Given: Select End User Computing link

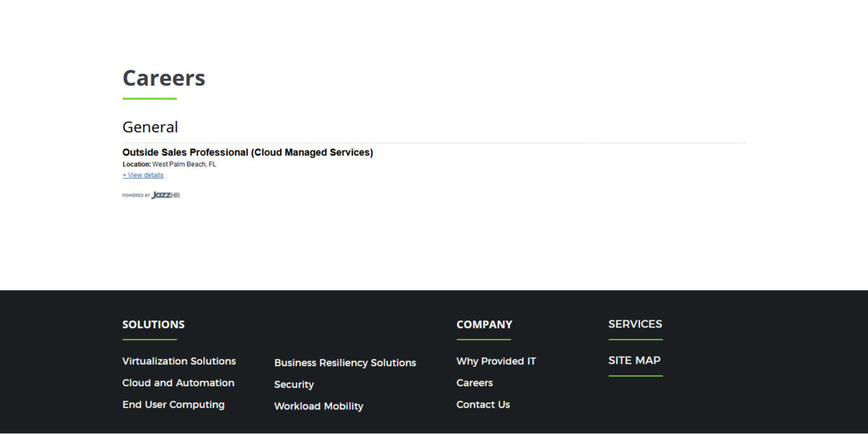Looking at the screenshot, I should [x=173, y=404].
